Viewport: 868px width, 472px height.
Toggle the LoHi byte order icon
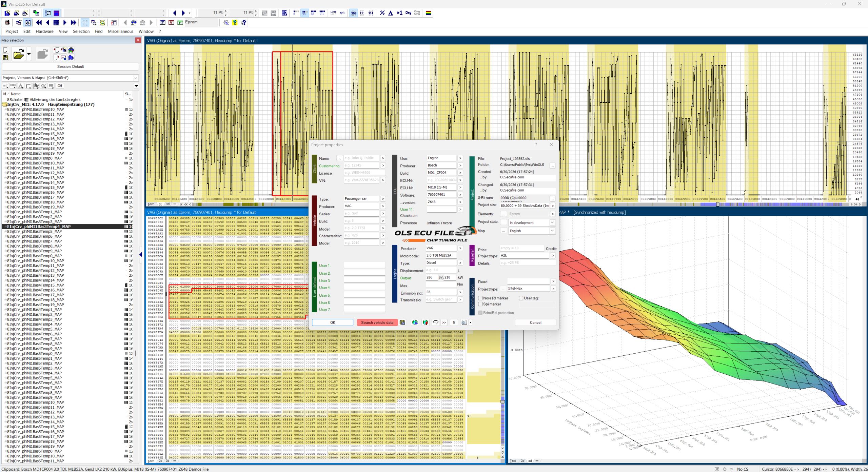(333, 13)
